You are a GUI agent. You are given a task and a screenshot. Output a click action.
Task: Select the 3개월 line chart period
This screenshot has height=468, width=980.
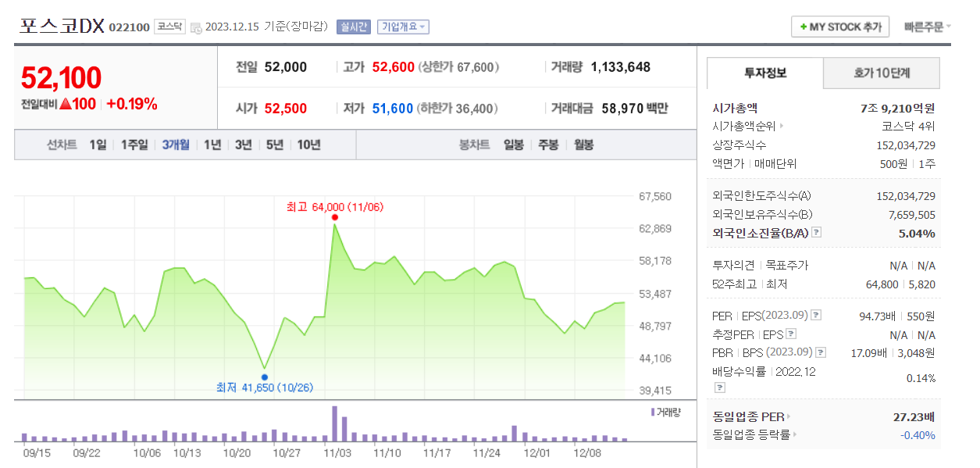pyautogui.click(x=176, y=145)
